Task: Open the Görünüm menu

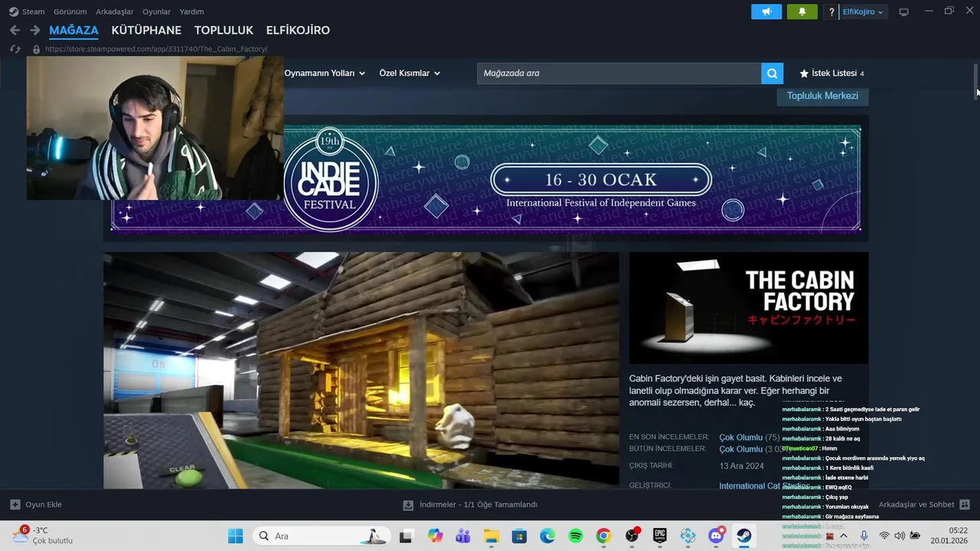Action: click(70, 11)
